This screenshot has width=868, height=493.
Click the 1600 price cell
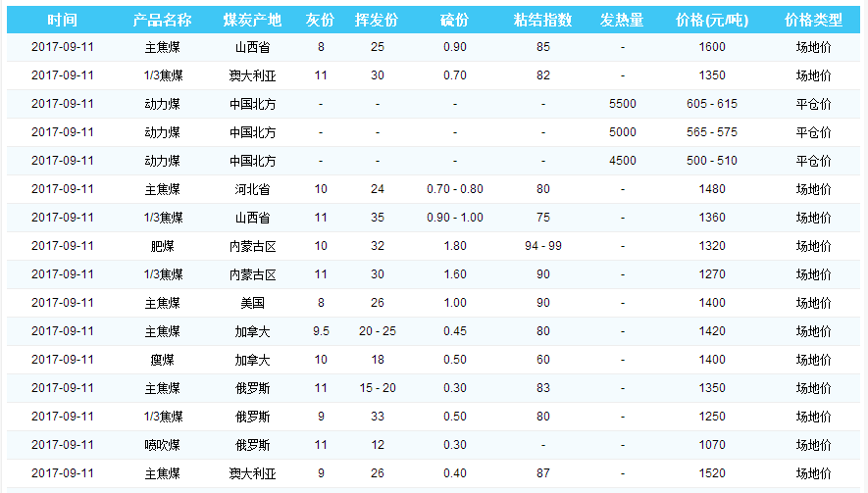713,47
